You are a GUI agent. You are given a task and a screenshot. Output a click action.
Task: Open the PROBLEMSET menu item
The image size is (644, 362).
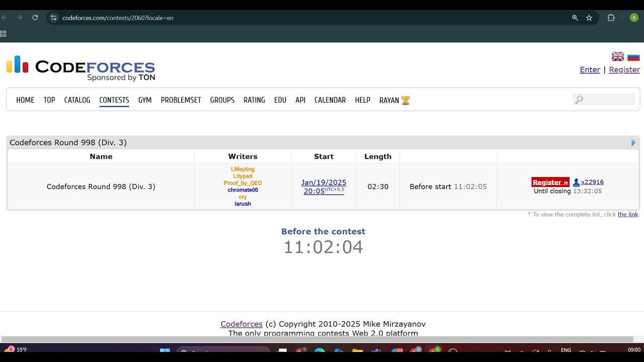pyautogui.click(x=181, y=100)
